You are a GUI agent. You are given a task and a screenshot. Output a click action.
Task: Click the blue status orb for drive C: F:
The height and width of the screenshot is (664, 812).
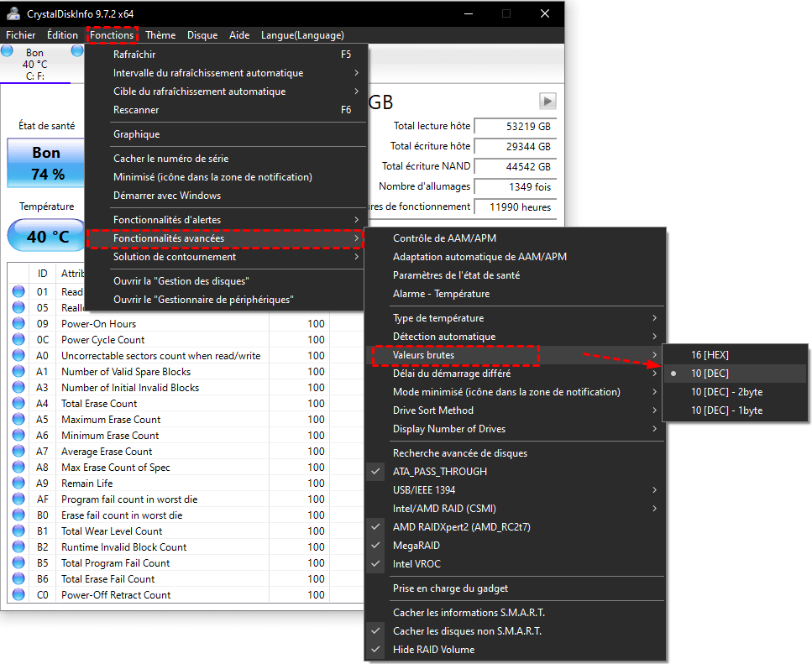[x=7, y=50]
